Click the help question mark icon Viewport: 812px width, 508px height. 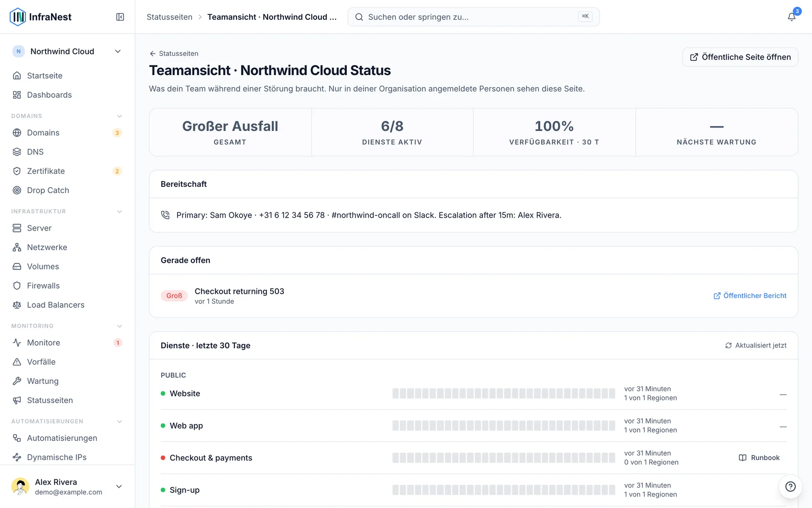(x=790, y=486)
